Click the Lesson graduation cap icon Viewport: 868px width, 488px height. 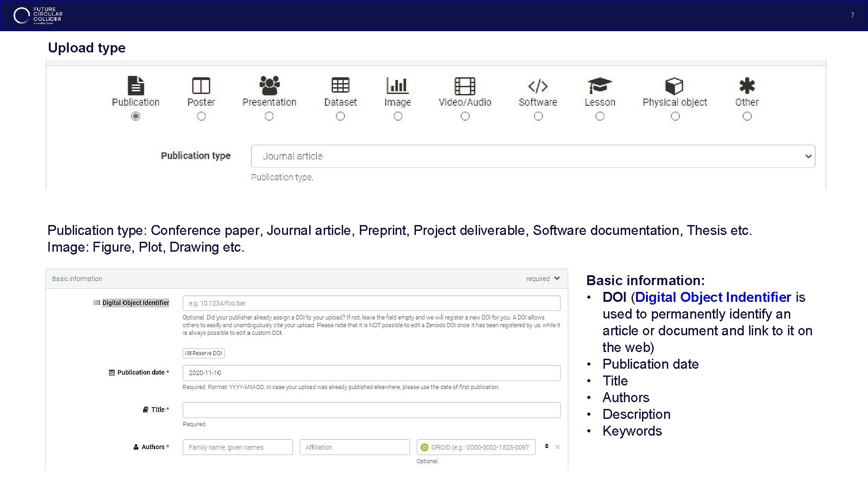click(x=600, y=85)
